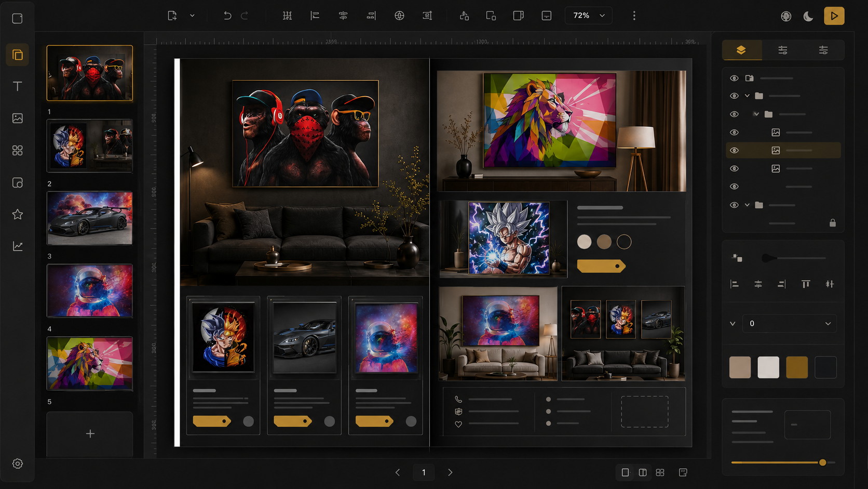Click the new page file icon in the toolbar
868x489 pixels.
(172, 16)
